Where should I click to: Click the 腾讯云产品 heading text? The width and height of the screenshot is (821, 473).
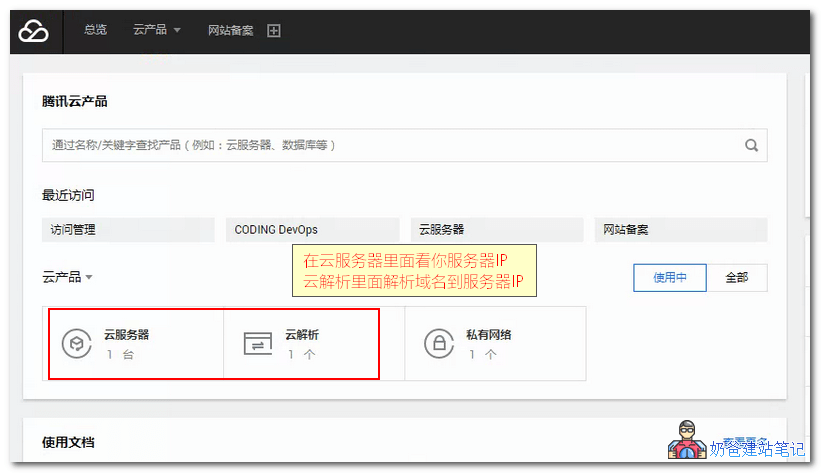(75, 102)
